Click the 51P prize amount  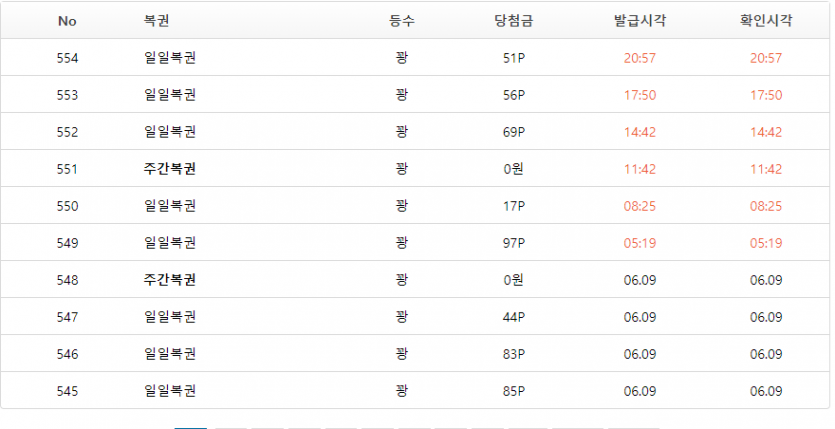pos(514,58)
